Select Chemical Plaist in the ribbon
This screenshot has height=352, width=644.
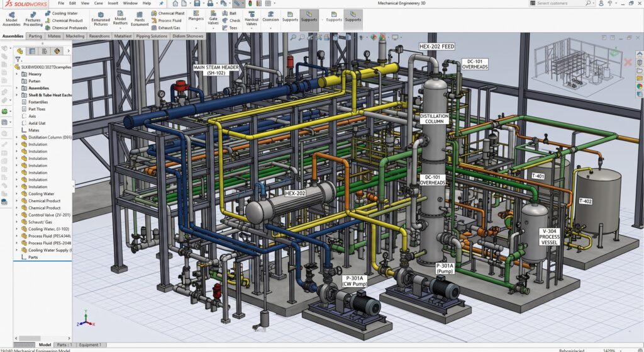[x=167, y=13]
